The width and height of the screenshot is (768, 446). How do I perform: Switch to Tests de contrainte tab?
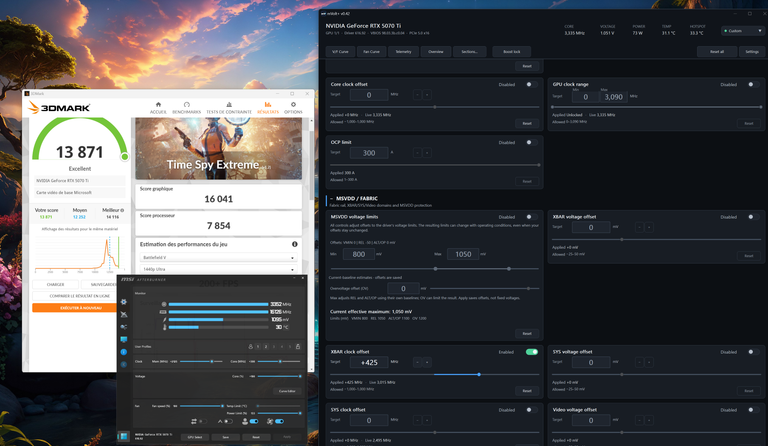click(229, 108)
